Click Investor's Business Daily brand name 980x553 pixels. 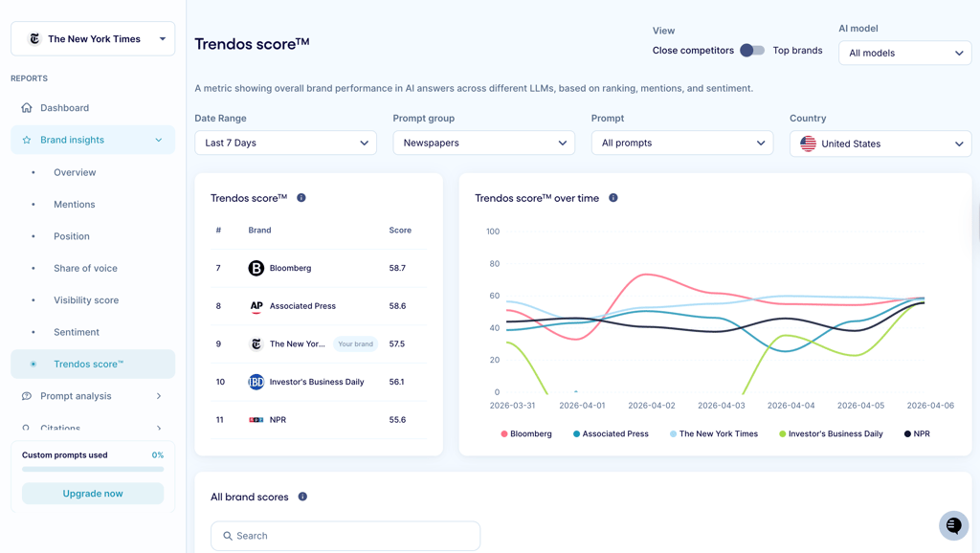[x=317, y=382]
